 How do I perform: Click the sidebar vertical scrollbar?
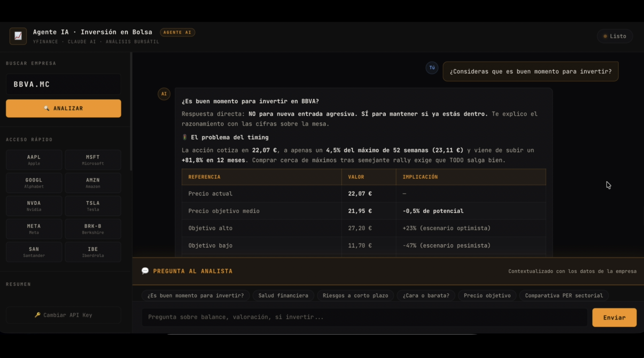(x=131, y=112)
